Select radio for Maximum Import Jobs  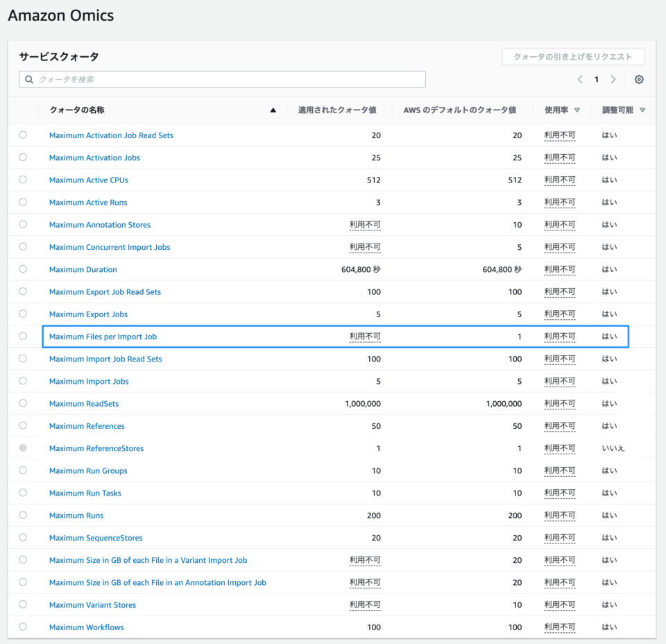coord(23,380)
